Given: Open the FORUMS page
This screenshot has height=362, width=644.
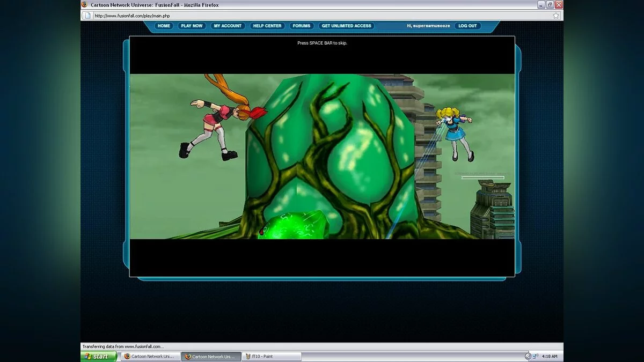Looking at the screenshot, I should click(302, 26).
